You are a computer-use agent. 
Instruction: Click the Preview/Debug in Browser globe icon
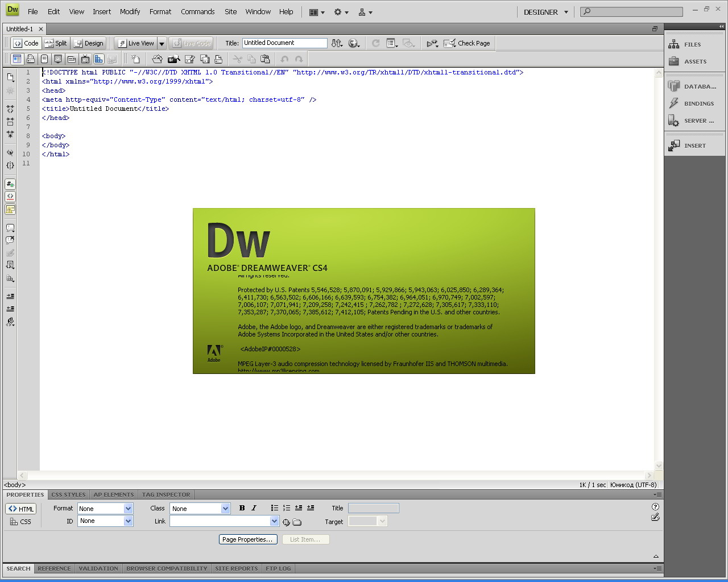click(x=354, y=43)
